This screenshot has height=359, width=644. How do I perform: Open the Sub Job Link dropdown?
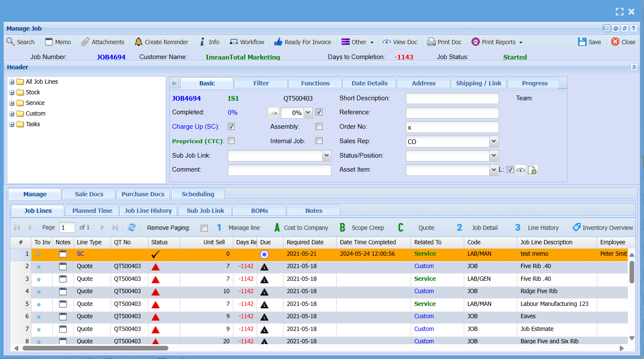[x=326, y=155]
